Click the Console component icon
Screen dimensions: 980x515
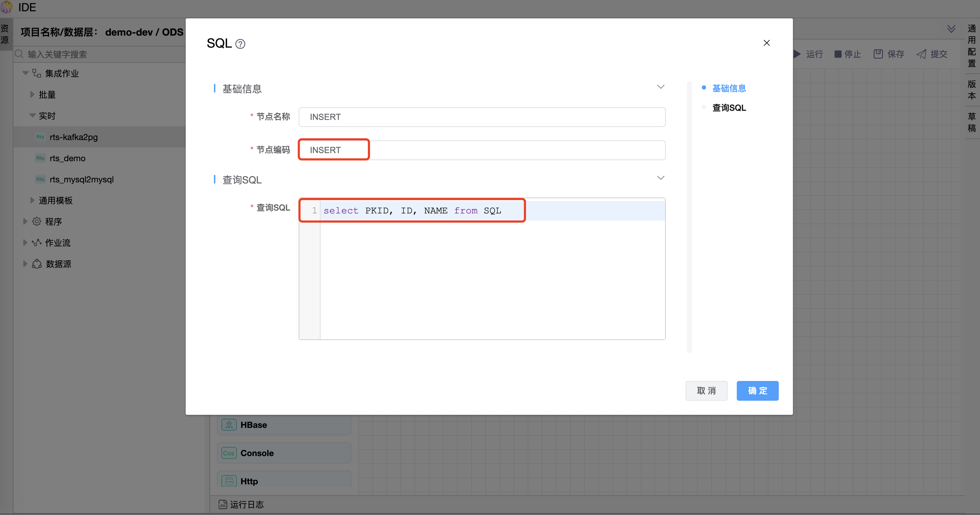pos(229,453)
